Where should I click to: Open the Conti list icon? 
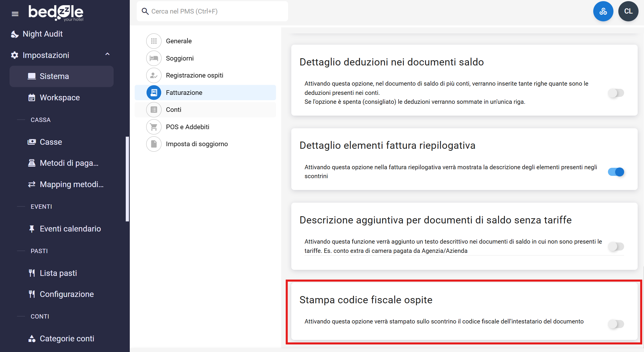point(154,110)
